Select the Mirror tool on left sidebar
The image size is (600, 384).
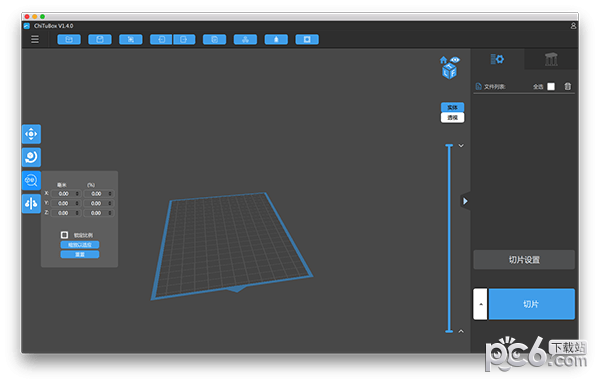(31, 203)
